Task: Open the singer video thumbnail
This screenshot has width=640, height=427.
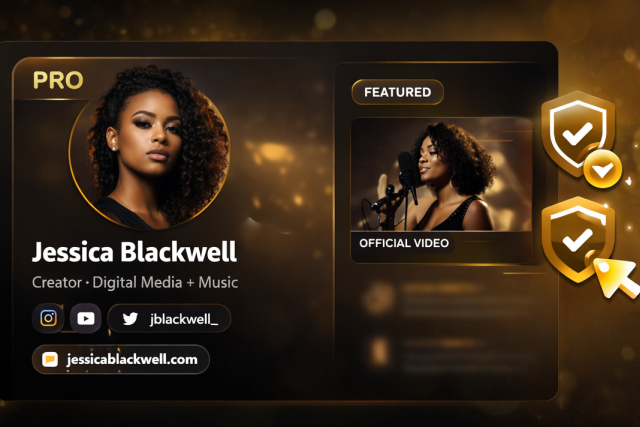Action: (442, 175)
